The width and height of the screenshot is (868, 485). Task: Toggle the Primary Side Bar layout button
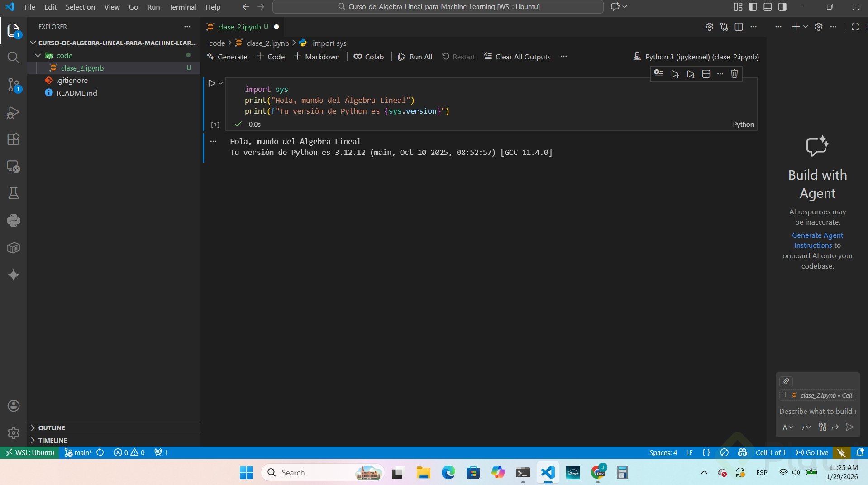(753, 7)
